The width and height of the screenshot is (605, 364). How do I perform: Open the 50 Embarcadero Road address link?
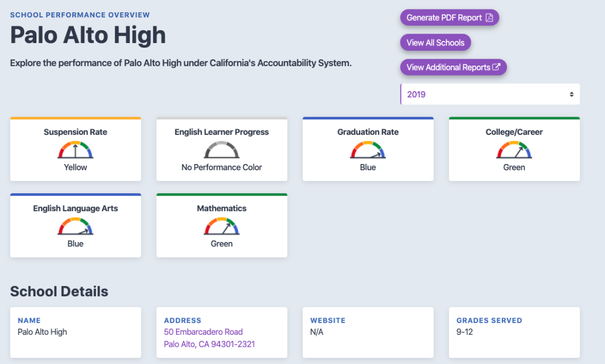pos(203,332)
